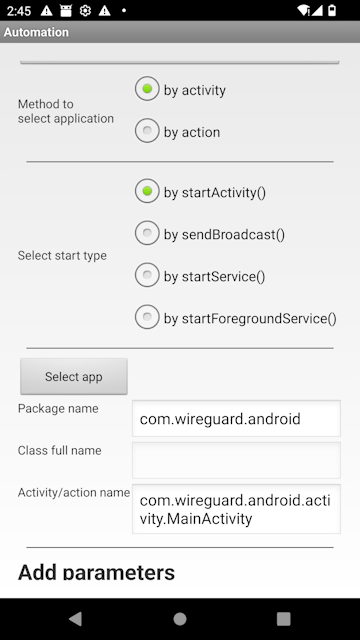The image size is (360, 640).
Task: Focus the empty Class full name field
Action: 236,460
